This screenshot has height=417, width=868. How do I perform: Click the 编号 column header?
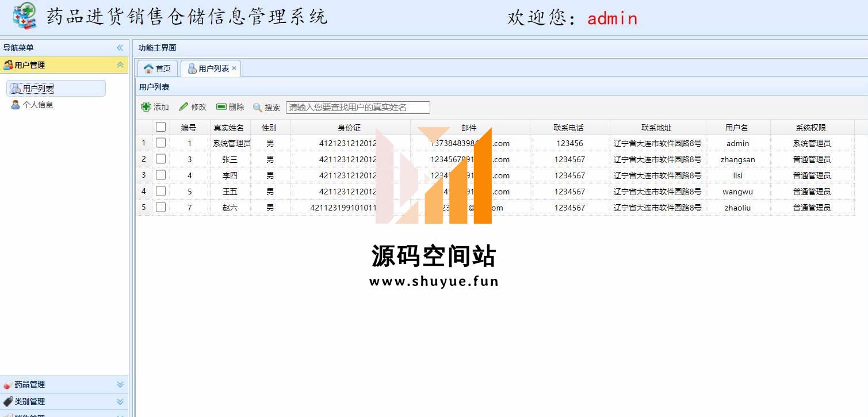point(189,128)
